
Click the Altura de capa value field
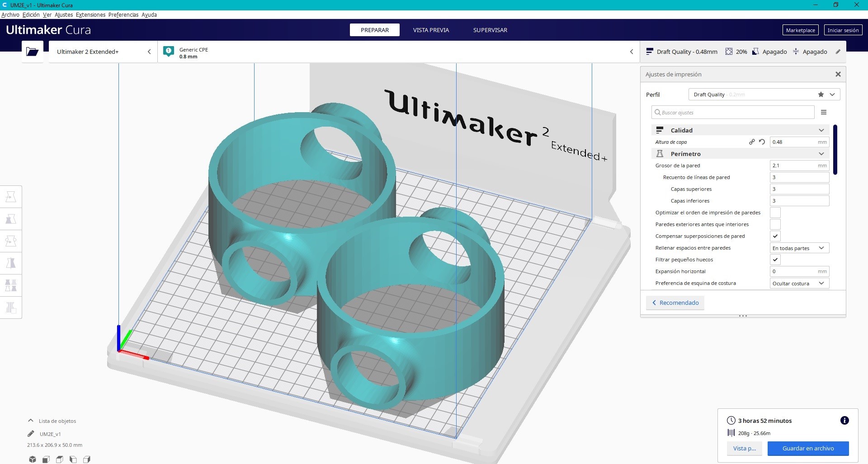(x=800, y=142)
